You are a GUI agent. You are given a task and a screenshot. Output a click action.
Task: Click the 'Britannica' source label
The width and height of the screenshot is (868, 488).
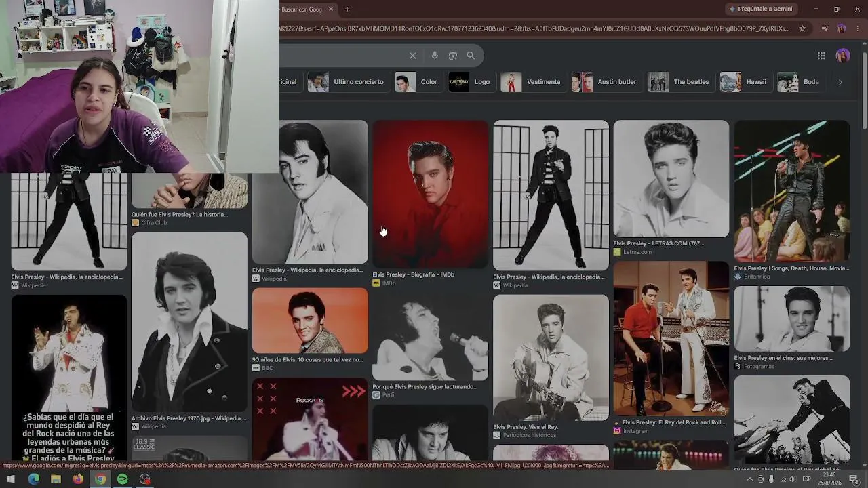click(x=756, y=277)
